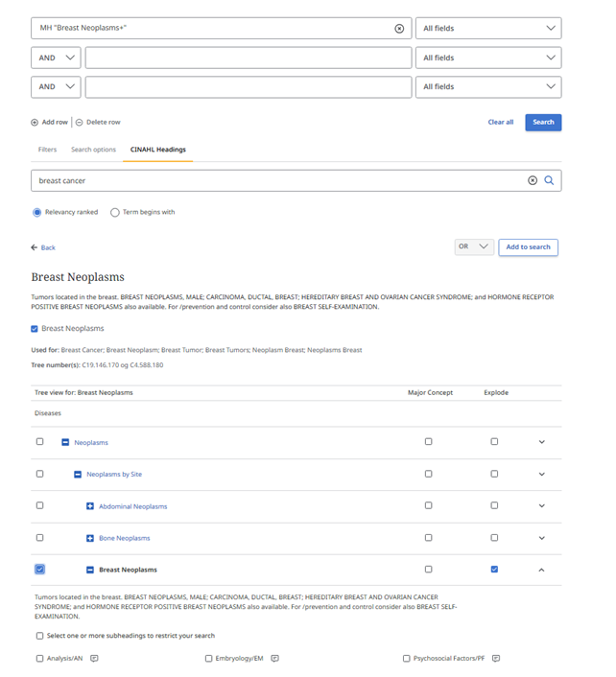This screenshot has height=677, width=616.
Task: Open the OR operator dropdown
Action: (x=474, y=246)
